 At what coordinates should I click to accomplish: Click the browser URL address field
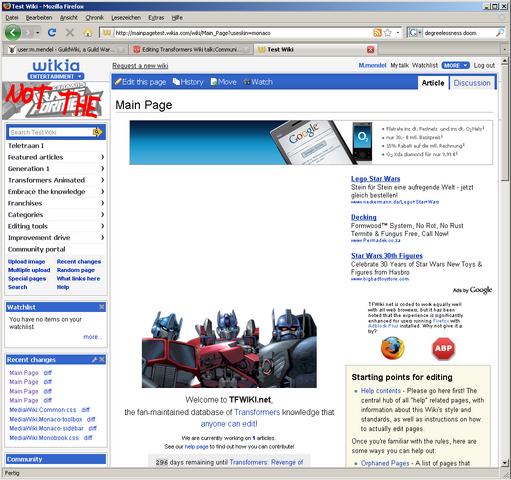click(x=242, y=33)
